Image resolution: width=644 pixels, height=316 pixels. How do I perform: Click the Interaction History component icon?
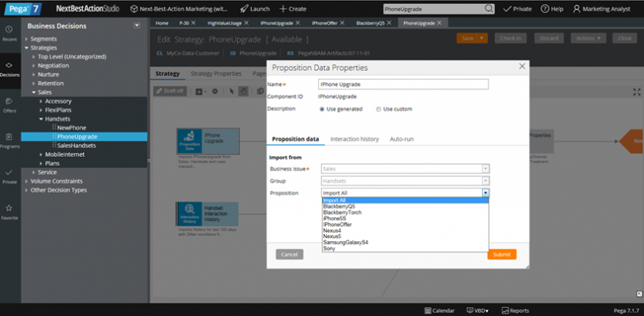click(189, 214)
